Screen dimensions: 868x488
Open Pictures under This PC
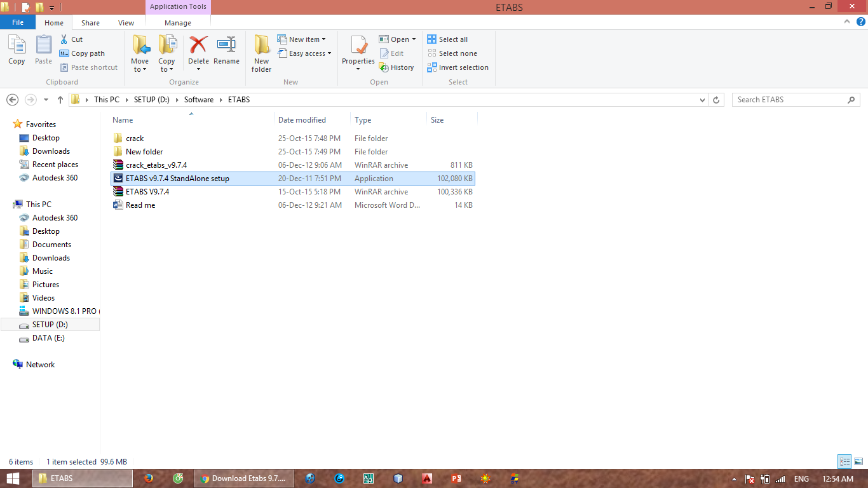click(x=46, y=285)
